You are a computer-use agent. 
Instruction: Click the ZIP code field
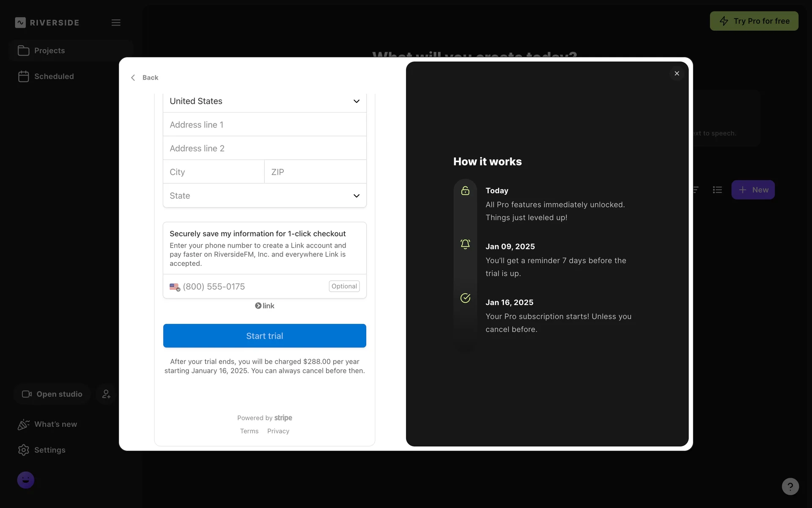[x=315, y=172]
